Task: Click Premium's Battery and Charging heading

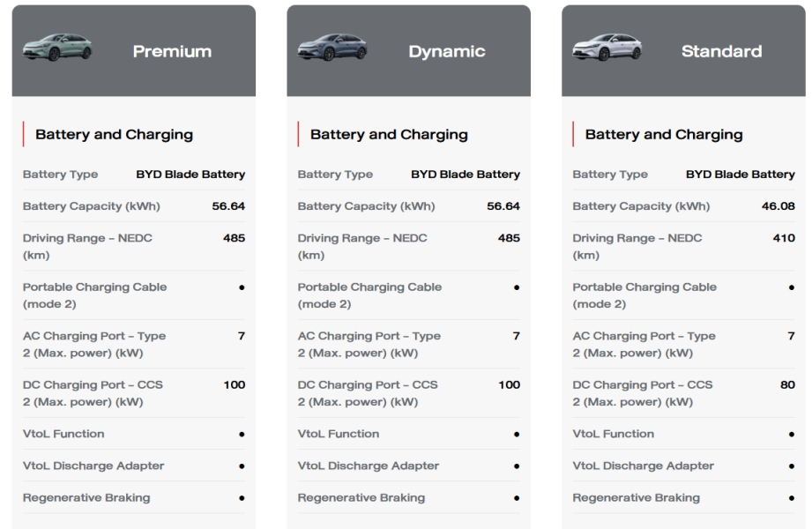Action: 114,135
